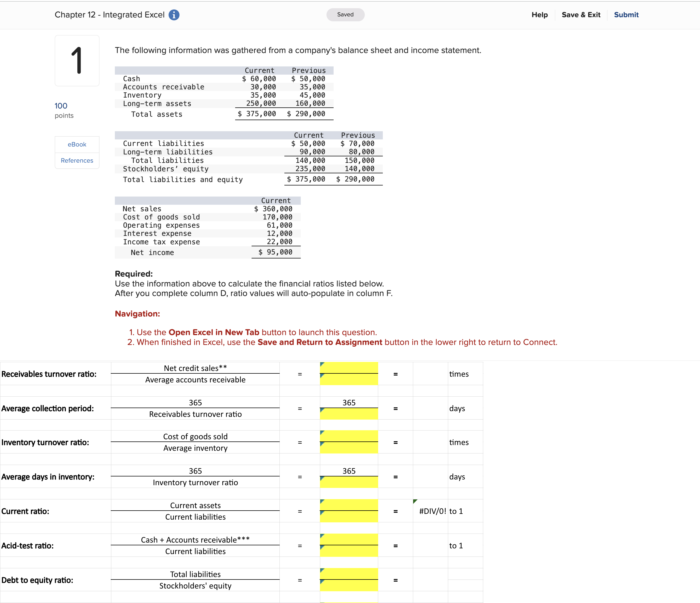
Task: Click the Acid-test ratio label
Action: [x=27, y=546]
